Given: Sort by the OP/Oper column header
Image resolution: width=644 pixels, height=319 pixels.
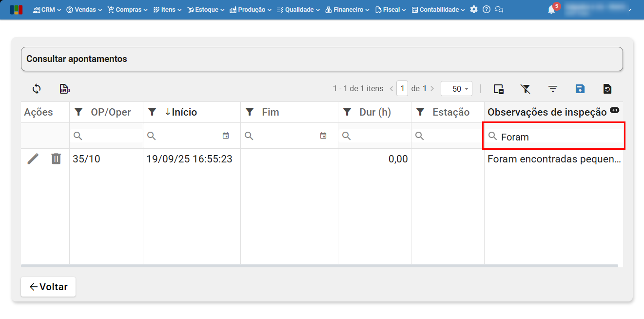Looking at the screenshot, I should pyautogui.click(x=111, y=112).
